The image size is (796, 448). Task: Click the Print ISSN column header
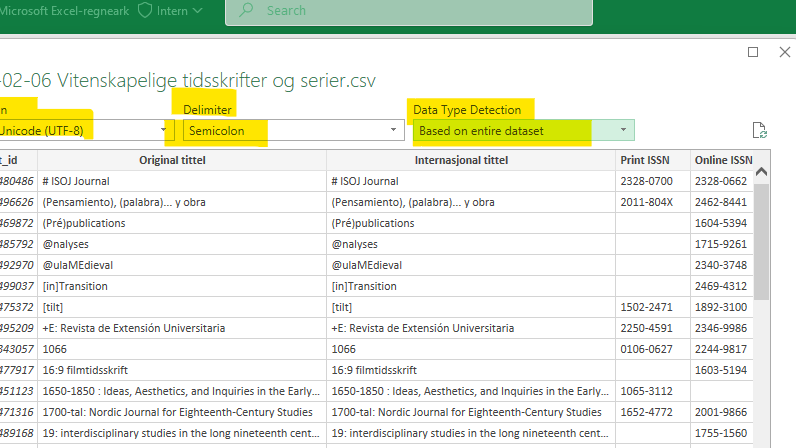tap(645, 160)
